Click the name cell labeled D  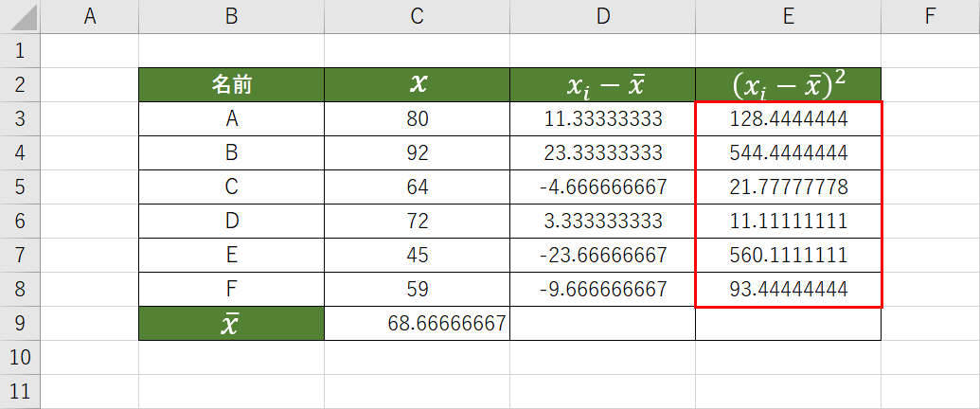pyautogui.click(x=231, y=222)
